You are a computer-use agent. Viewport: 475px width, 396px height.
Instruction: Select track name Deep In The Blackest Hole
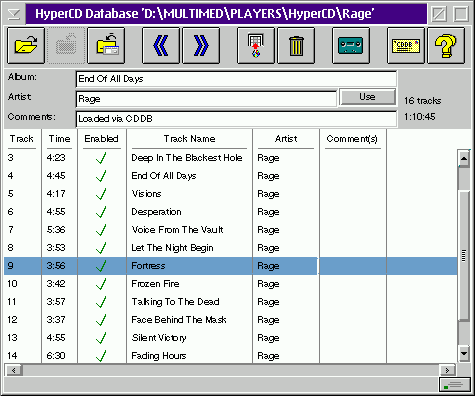187,158
